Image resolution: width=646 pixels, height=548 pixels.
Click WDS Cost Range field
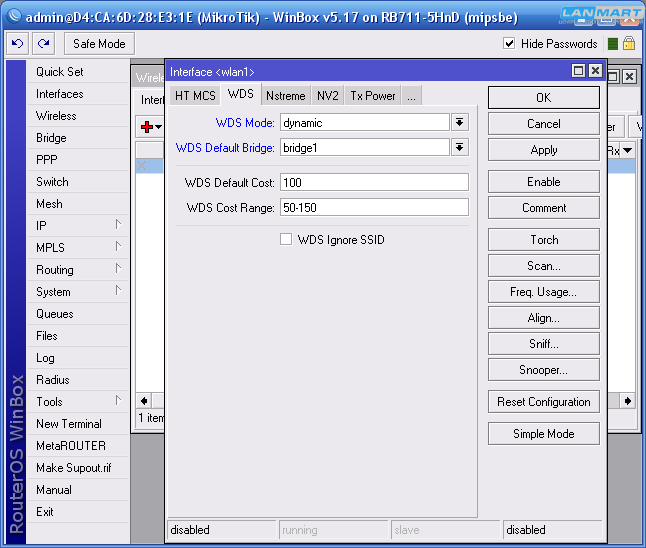coord(374,207)
